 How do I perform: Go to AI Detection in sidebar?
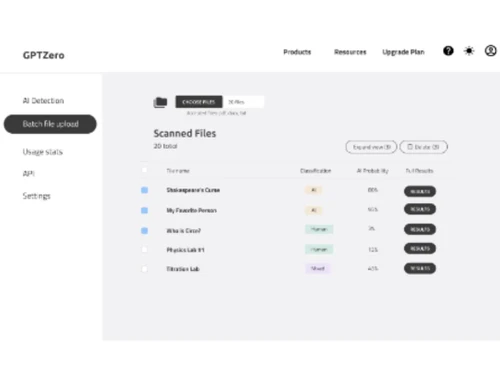[43, 101]
